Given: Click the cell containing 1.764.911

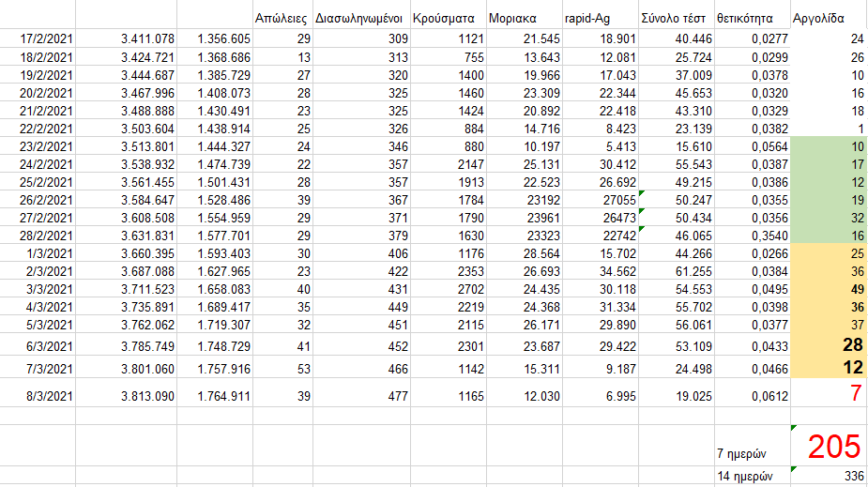Looking at the screenshot, I should 214,395.
